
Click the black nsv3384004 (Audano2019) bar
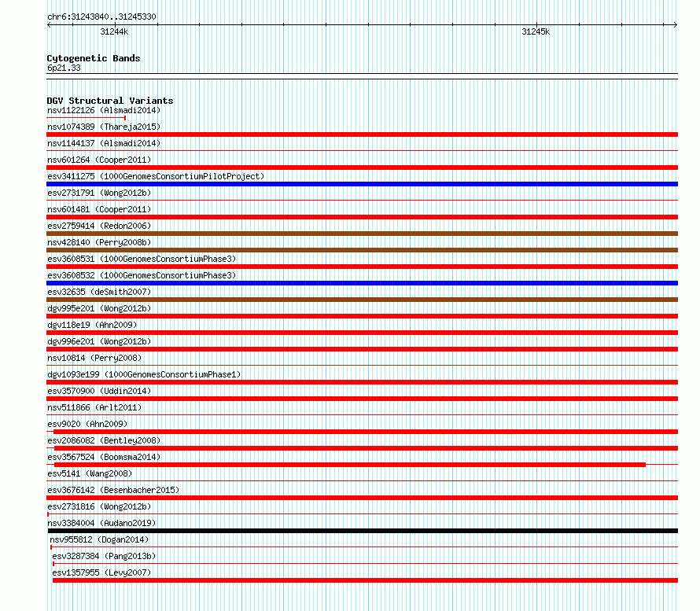point(363,531)
